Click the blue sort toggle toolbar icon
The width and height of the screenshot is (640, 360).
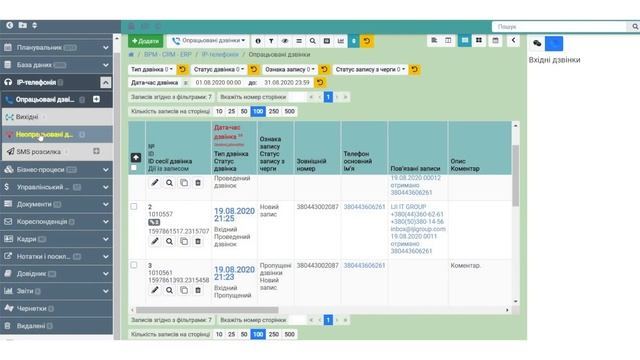354,41
